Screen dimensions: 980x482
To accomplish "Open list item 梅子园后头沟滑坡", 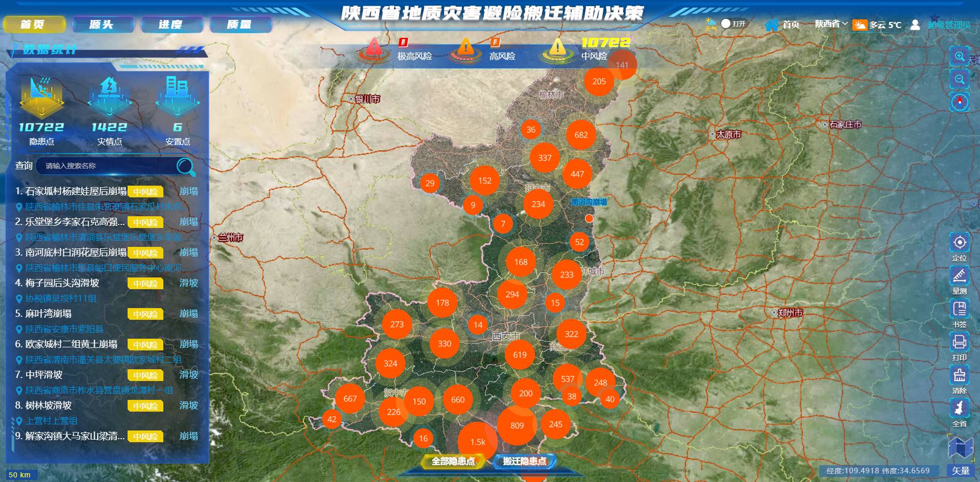I will [62, 283].
